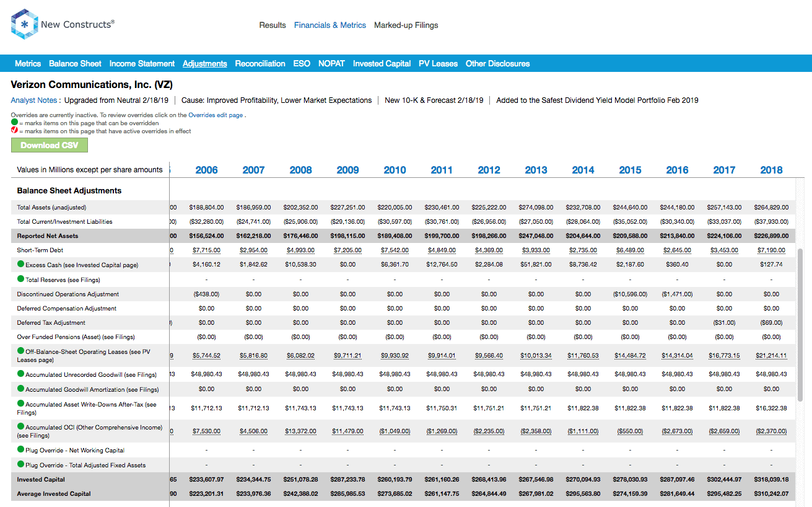The width and height of the screenshot is (812, 507).
Task: Switch to the Invested Capital tab
Action: click(x=382, y=63)
